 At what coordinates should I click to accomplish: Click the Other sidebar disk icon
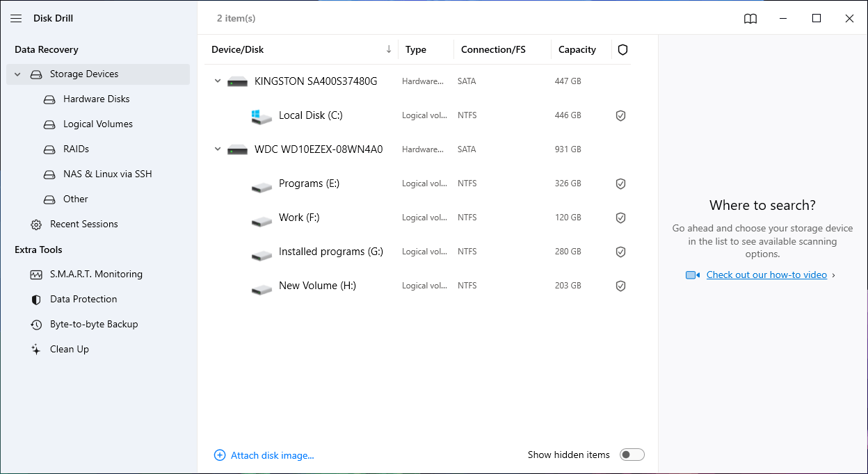(49, 199)
